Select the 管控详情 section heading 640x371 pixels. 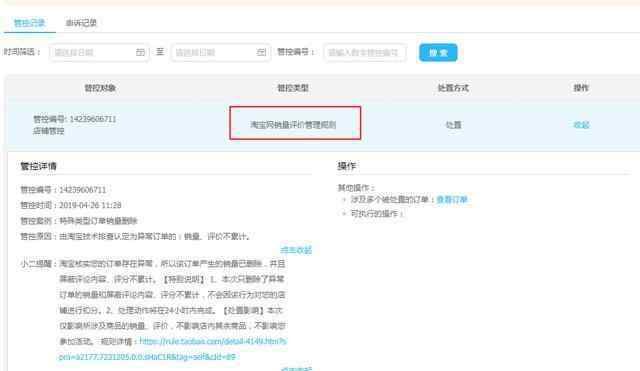38,166
